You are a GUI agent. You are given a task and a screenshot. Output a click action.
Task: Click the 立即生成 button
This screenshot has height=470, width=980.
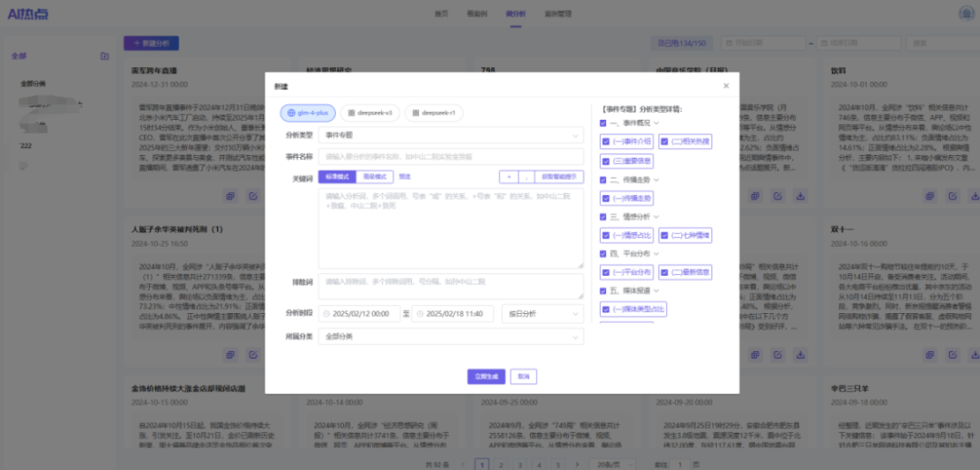point(486,377)
